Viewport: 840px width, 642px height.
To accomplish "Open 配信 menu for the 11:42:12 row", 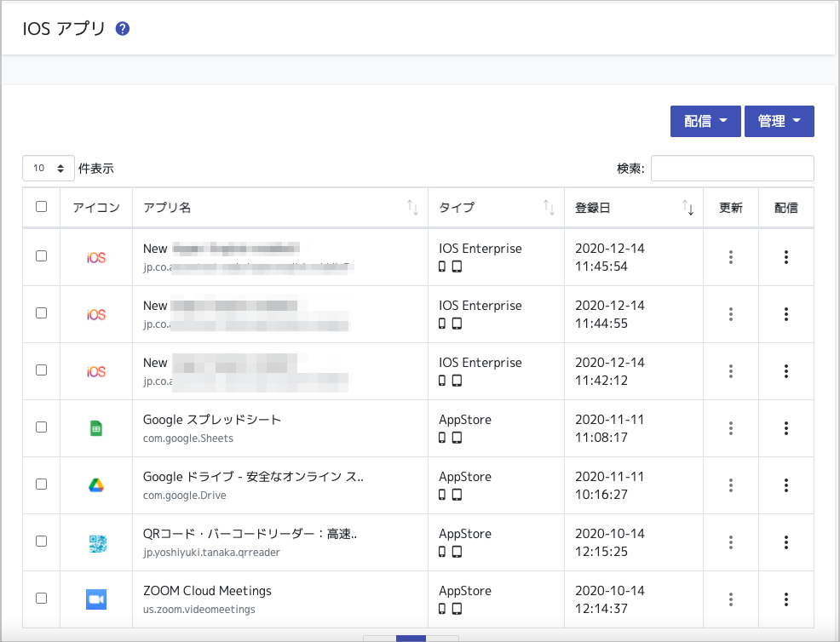I will tap(786, 371).
